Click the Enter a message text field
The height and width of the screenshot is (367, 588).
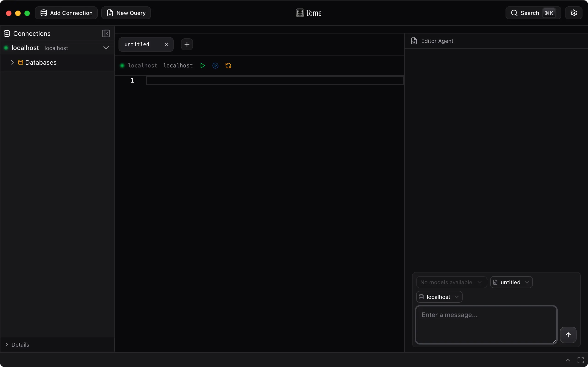(486, 324)
